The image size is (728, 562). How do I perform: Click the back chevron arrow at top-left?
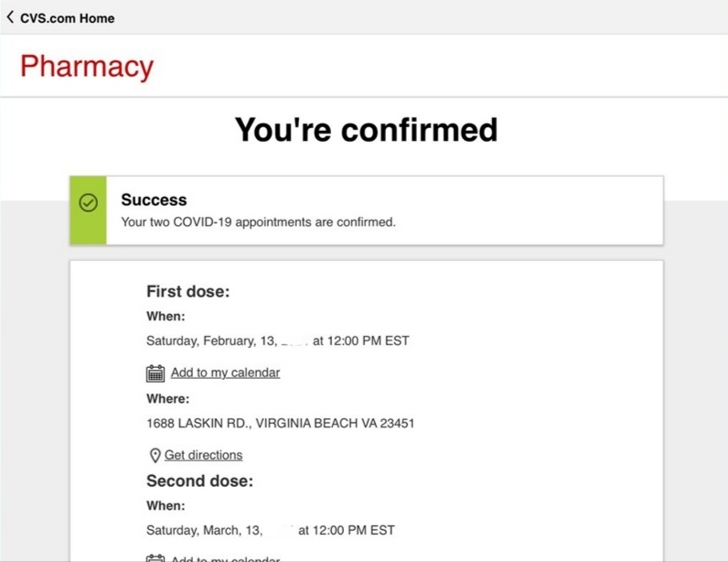[x=10, y=17]
